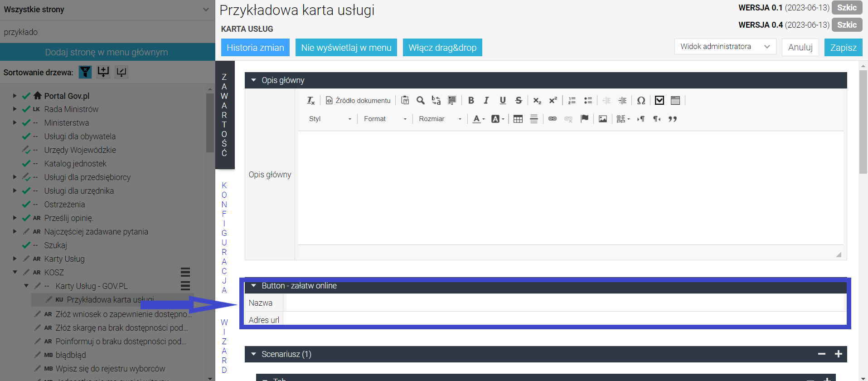Open Find using the magnifier icon
The image size is (868, 381).
(421, 101)
